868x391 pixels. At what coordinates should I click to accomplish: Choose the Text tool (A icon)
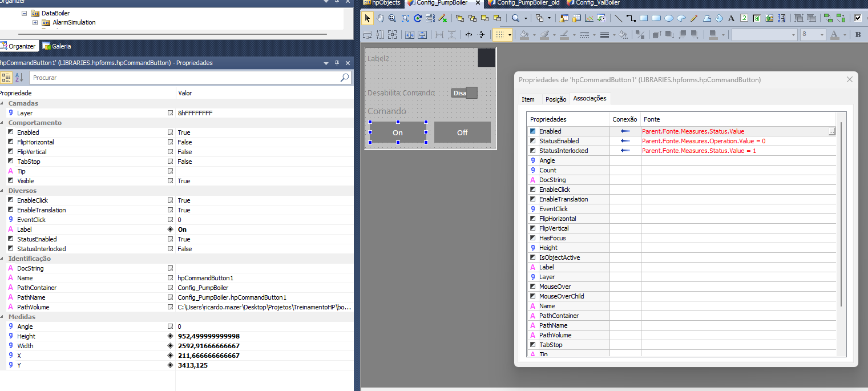click(x=731, y=18)
